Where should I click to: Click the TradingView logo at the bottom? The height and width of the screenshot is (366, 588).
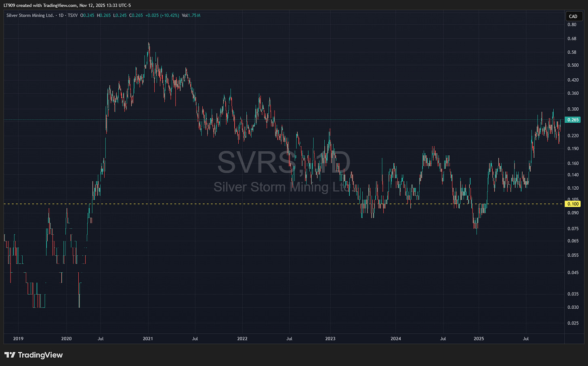[x=34, y=355]
